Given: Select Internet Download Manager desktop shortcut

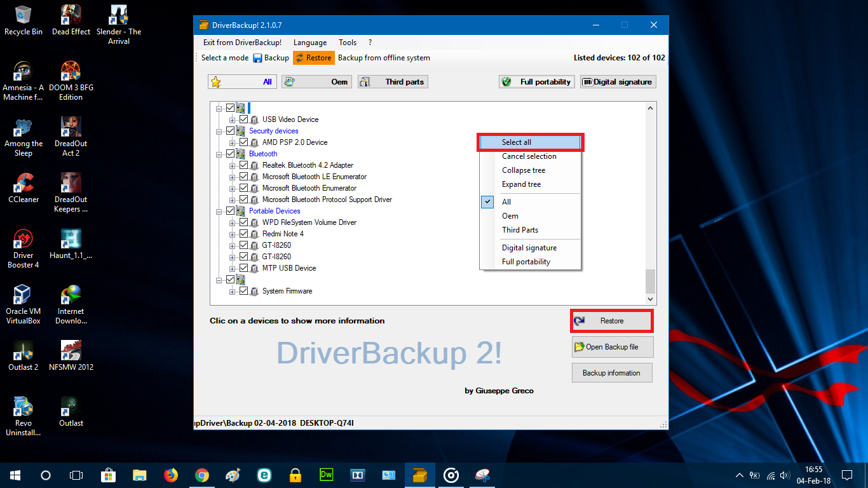Looking at the screenshot, I should pyautogui.click(x=71, y=305).
